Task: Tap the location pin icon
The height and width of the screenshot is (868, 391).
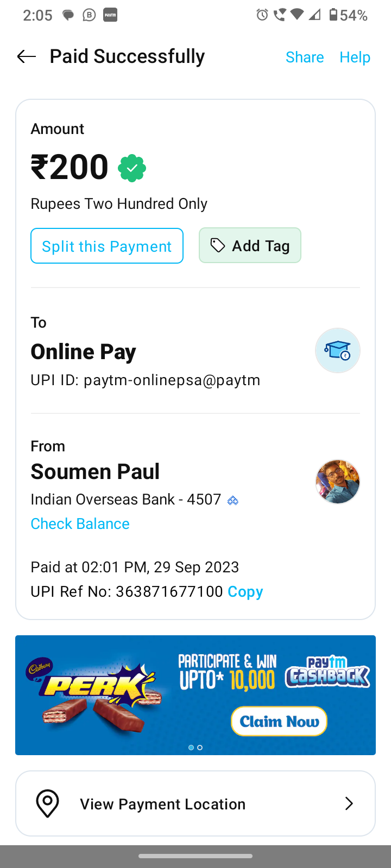Action: coord(48,803)
